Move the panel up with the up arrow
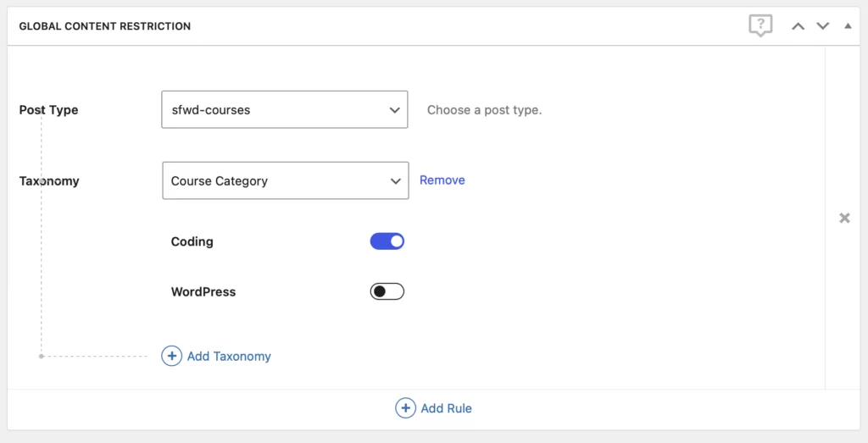The image size is (868, 443). (798, 26)
